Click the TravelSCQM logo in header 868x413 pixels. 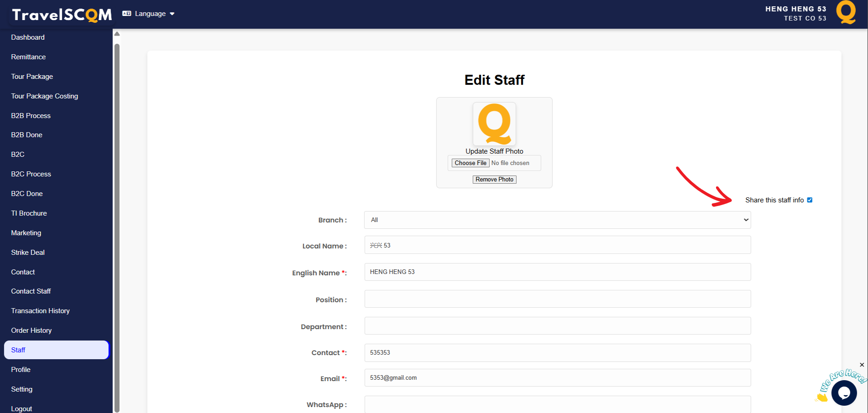(x=62, y=15)
